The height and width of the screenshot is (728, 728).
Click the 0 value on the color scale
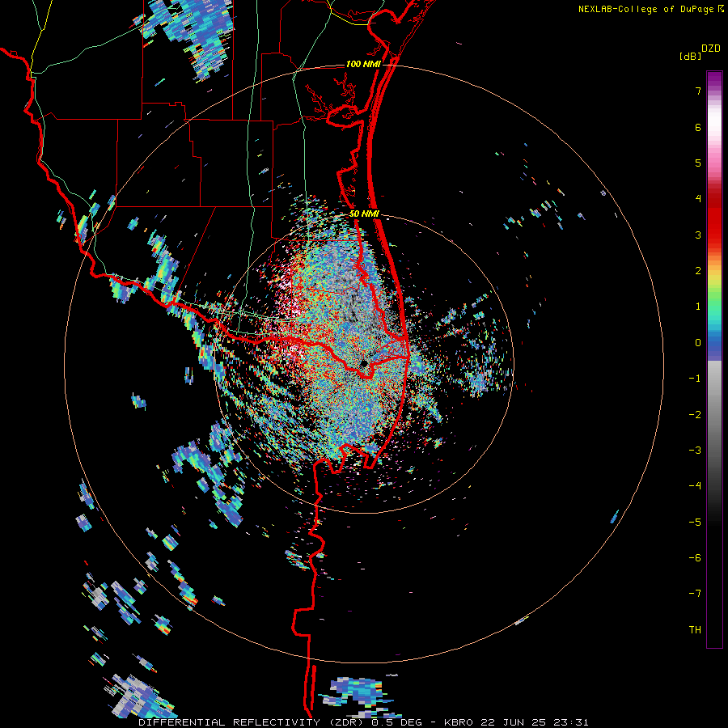(698, 343)
